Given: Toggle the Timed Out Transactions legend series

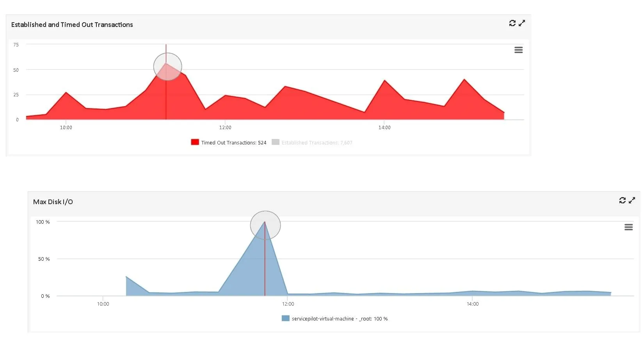Looking at the screenshot, I should (x=233, y=143).
